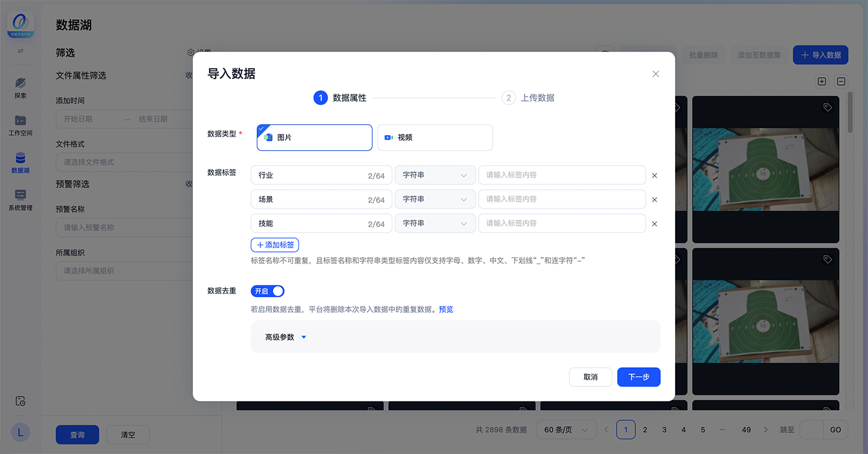Click the 添加标签 button
This screenshot has width=868, height=454.
coord(275,245)
